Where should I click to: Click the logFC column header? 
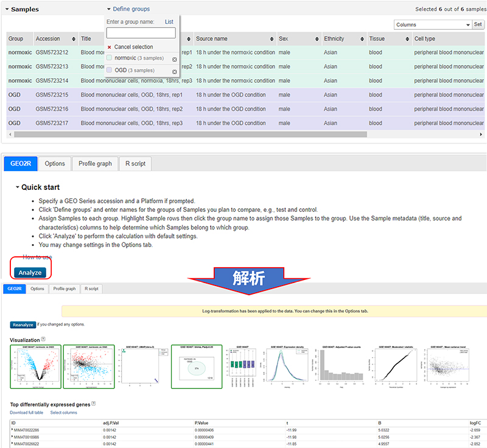475,423
